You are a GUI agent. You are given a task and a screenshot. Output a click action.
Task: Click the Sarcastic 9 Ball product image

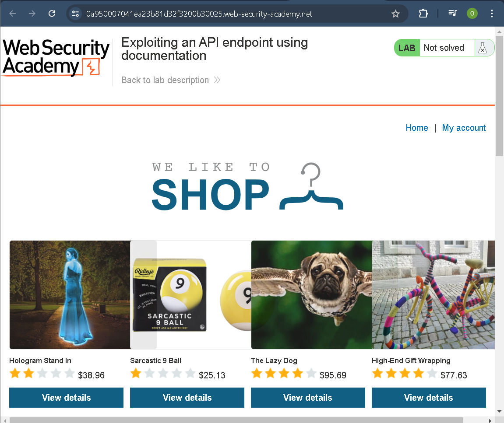(190, 295)
